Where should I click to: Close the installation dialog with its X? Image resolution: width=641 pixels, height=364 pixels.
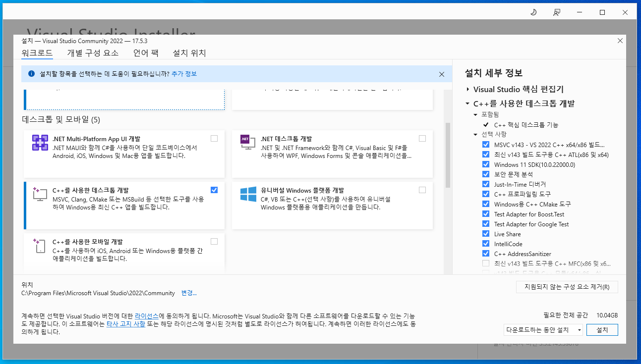tap(620, 41)
